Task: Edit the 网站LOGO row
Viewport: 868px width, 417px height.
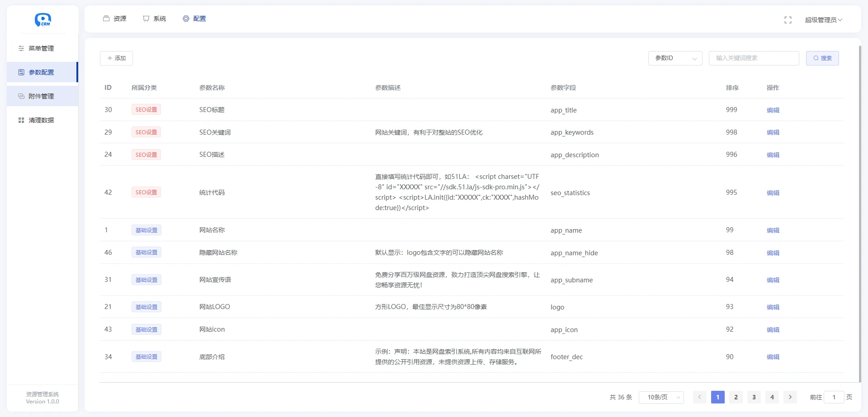Action: pos(773,307)
